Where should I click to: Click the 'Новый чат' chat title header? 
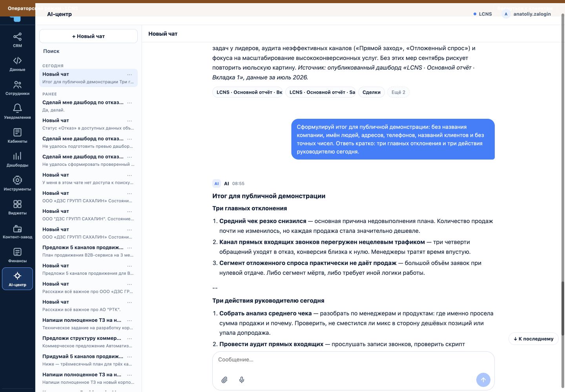coord(163,34)
